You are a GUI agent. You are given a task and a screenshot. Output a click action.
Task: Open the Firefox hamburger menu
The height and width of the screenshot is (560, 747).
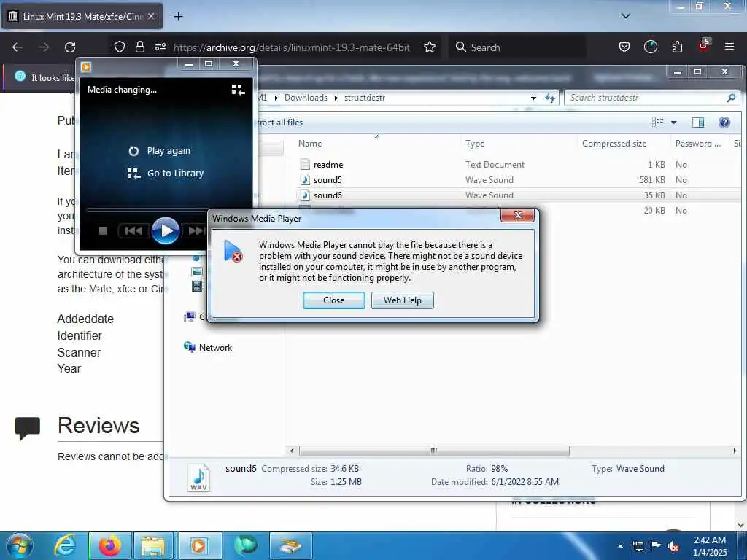point(729,47)
